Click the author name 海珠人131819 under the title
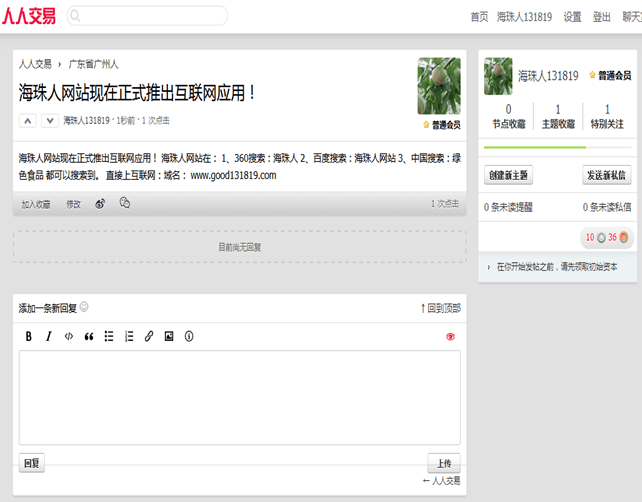This screenshot has width=642, height=502. click(86, 121)
